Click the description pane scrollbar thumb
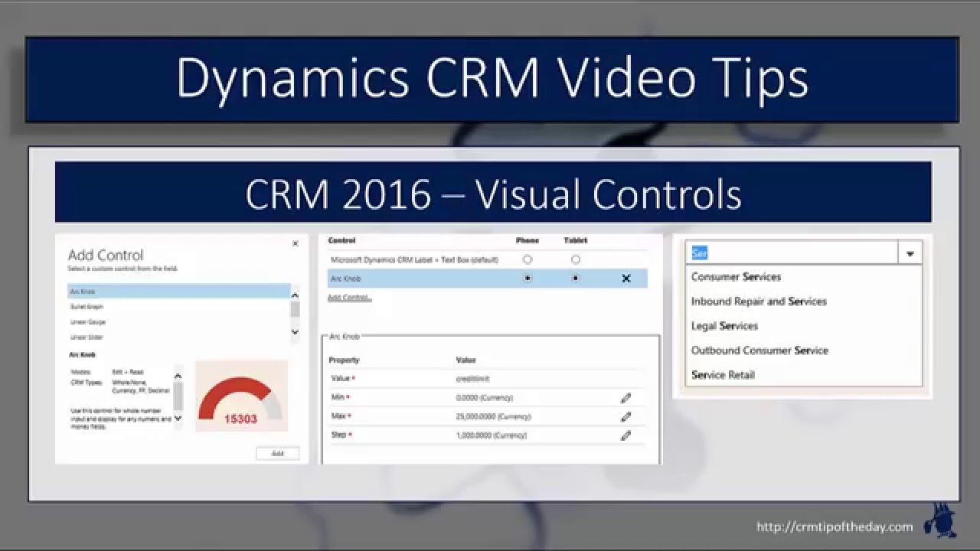The image size is (980, 551). click(x=178, y=396)
